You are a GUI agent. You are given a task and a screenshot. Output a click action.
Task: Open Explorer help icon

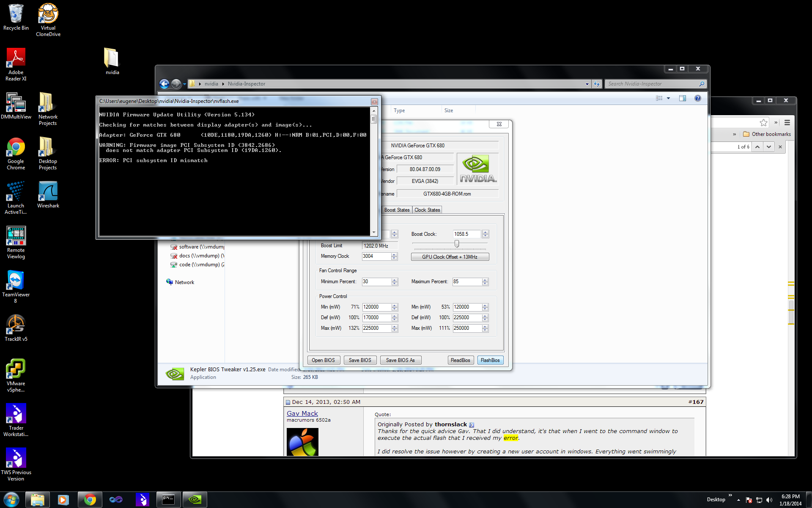[697, 98]
